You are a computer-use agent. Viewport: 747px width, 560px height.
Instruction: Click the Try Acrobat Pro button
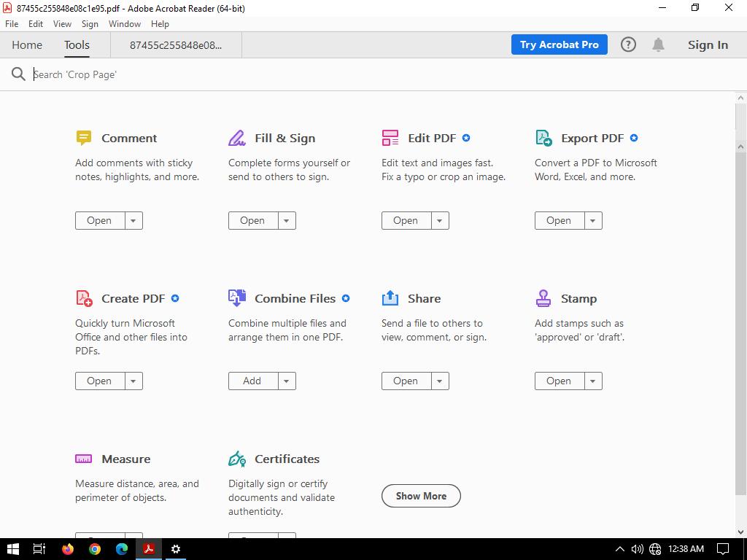point(559,44)
